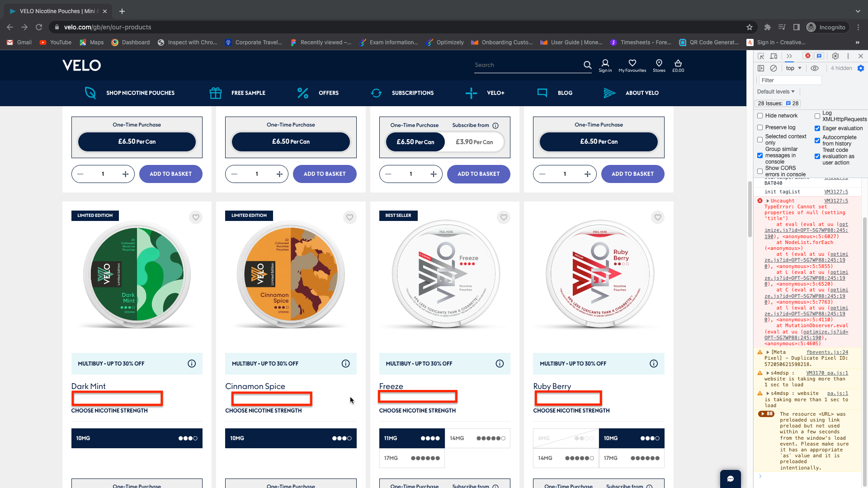Screen dimensions: 868x488
Task: Add Cinnamon Spice row item to basket
Action: click(324, 174)
